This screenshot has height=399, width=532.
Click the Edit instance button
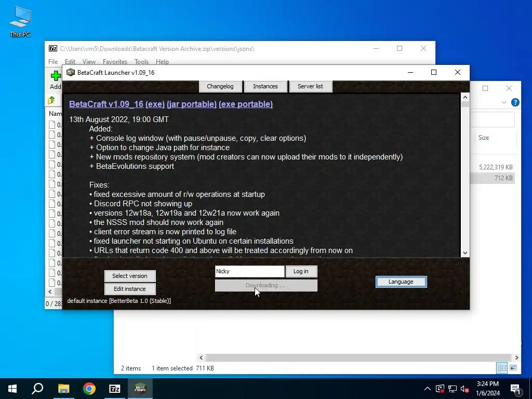point(130,289)
